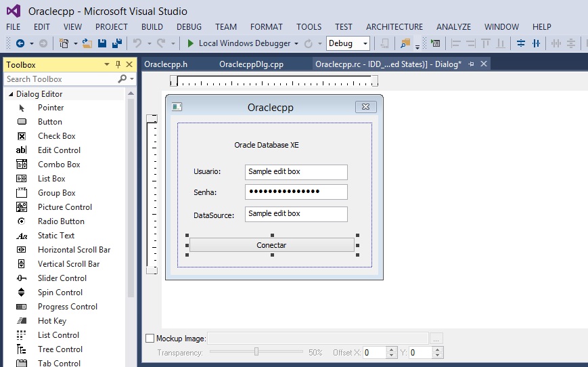Open the BUILD menu
Screen dimensions: 588x367
(152, 27)
